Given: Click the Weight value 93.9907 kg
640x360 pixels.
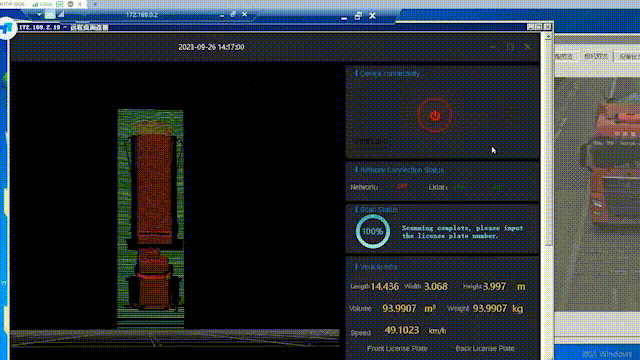Looking at the screenshot, I should click(498, 309).
